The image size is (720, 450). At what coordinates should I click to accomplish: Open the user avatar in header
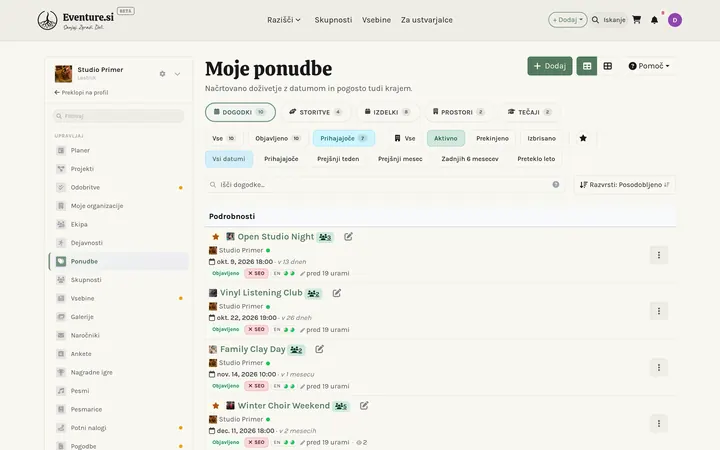pyautogui.click(x=675, y=20)
